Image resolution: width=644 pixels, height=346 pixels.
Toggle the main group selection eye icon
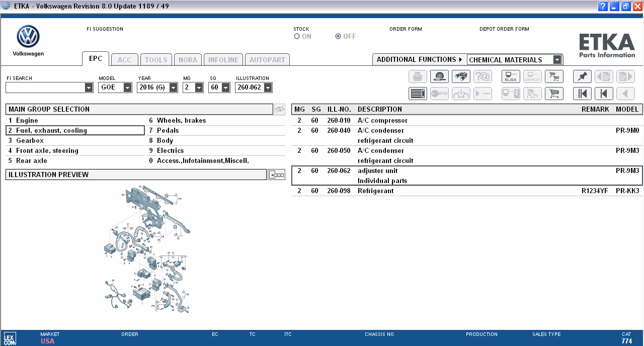(x=280, y=109)
